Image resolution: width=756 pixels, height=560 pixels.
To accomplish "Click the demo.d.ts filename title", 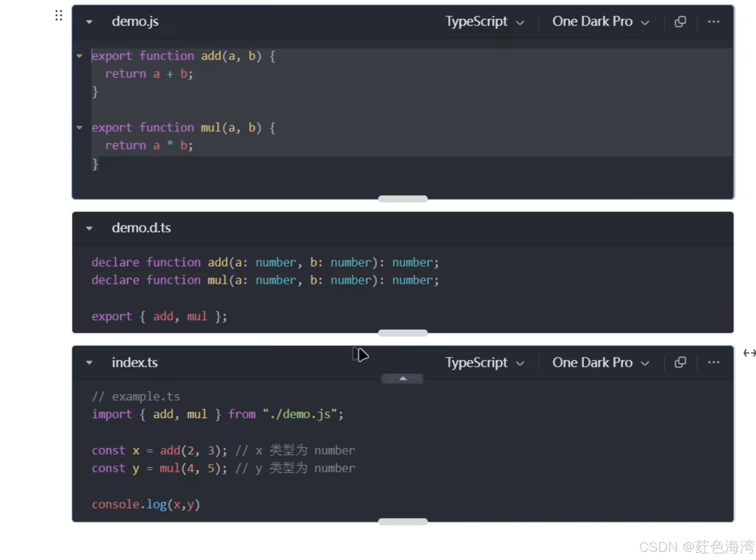I will pos(141,228).
